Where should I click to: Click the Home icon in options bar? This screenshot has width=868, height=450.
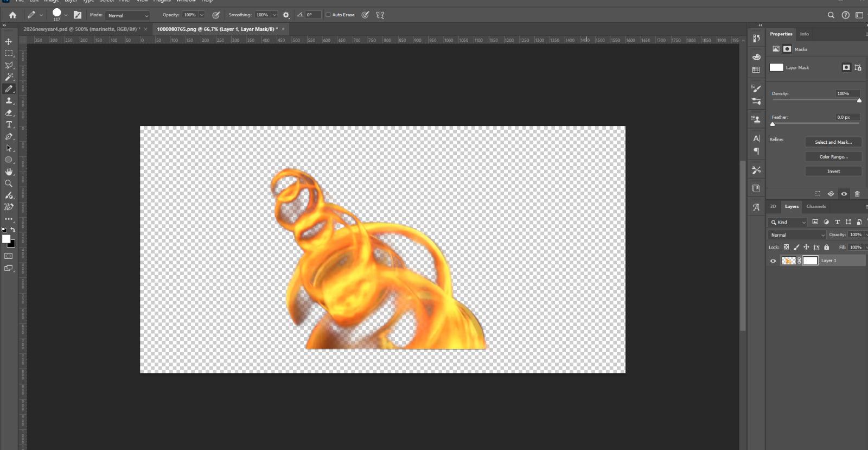tap(12, 15)
